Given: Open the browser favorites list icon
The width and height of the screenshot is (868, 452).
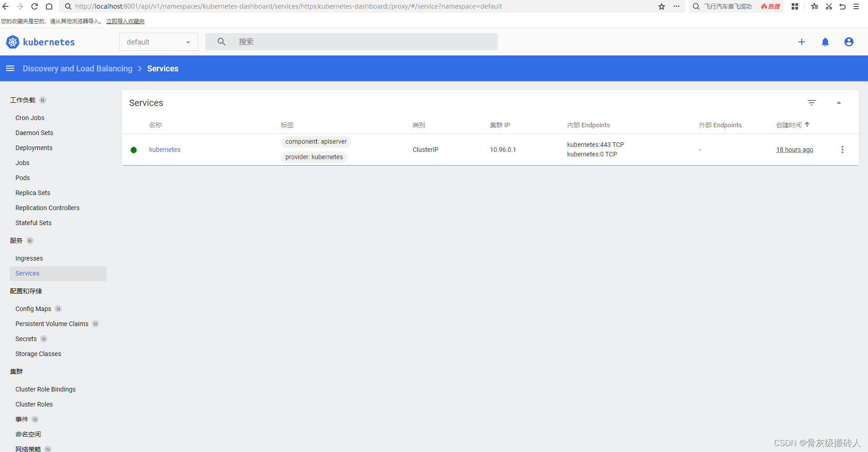Looking at the screenshot, I should point(814,6).
